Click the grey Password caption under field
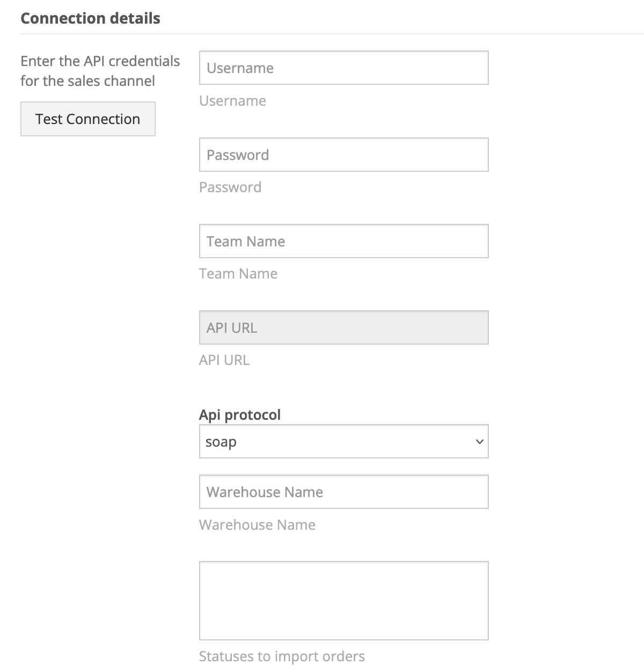This screenshot has height=671, width=644. (230, 187)
